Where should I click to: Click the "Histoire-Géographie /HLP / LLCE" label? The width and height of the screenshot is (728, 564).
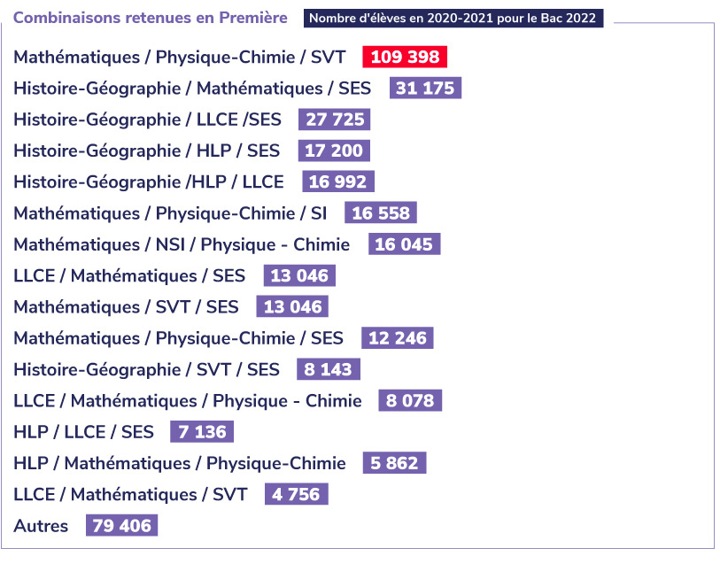click(x=149, y=182)
